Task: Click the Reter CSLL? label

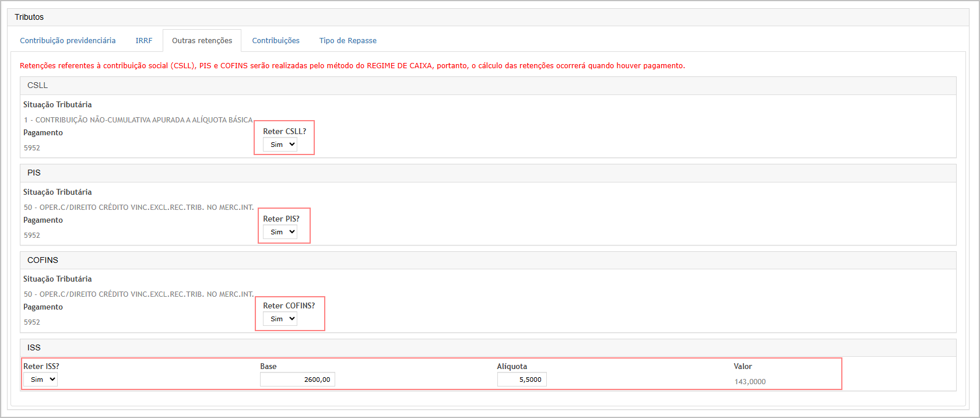Action: coord(284,132)
